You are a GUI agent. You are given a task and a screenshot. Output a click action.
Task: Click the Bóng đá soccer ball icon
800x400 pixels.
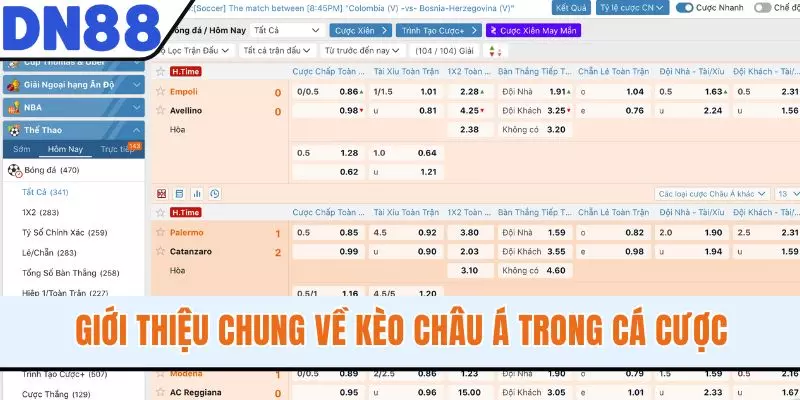(x=15, y=170)
